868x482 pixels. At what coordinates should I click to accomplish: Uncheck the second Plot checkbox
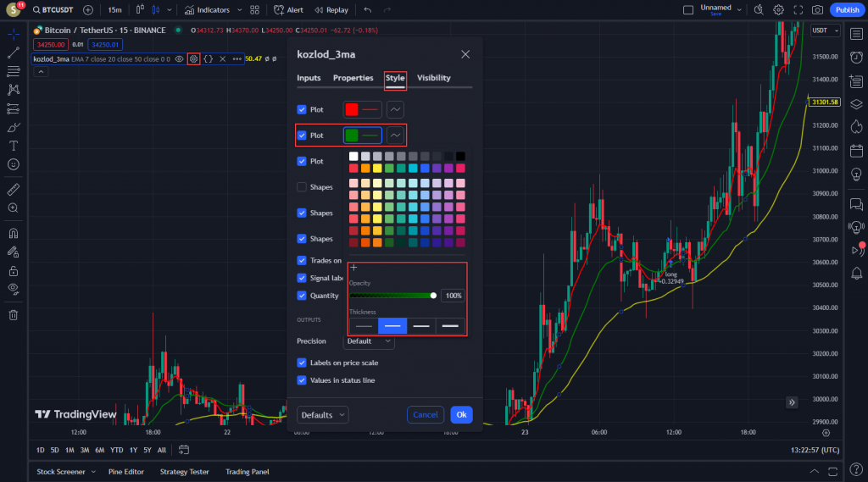(x=302, y=135)
